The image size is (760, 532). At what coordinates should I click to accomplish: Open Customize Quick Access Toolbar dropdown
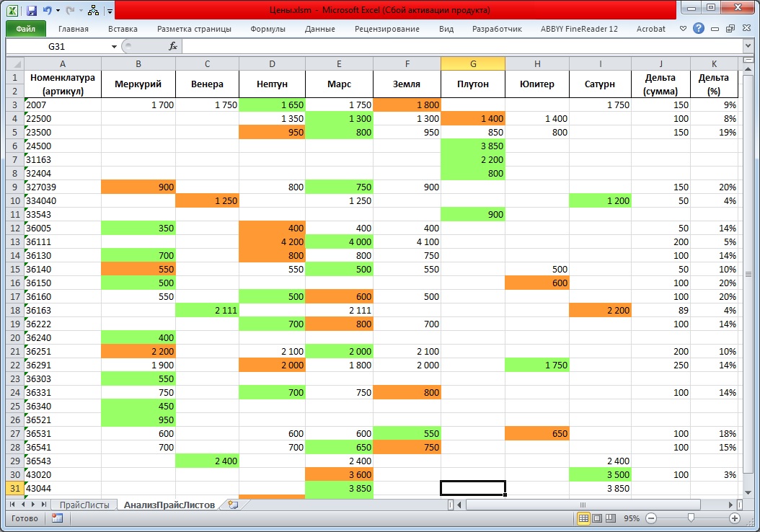(x=110, y=11)
